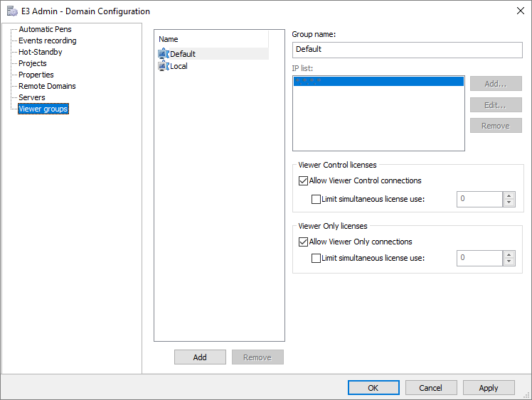Decrease Viewer Control license limit with down arrow

pos(509,203)
